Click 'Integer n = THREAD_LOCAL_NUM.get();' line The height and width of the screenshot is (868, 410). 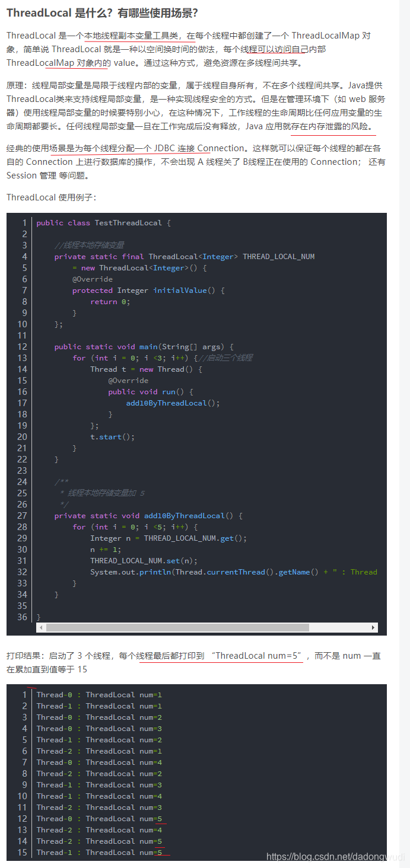coord(169,538)
